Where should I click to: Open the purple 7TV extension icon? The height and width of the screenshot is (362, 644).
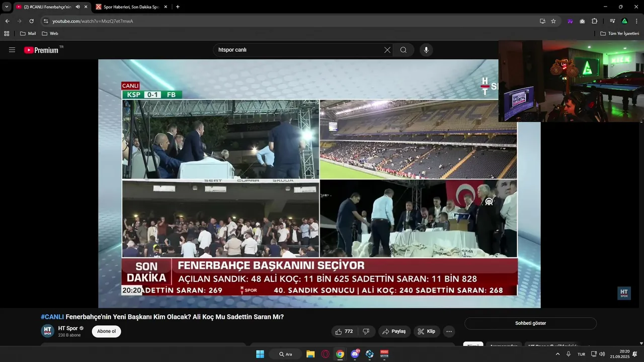point(570,21)
